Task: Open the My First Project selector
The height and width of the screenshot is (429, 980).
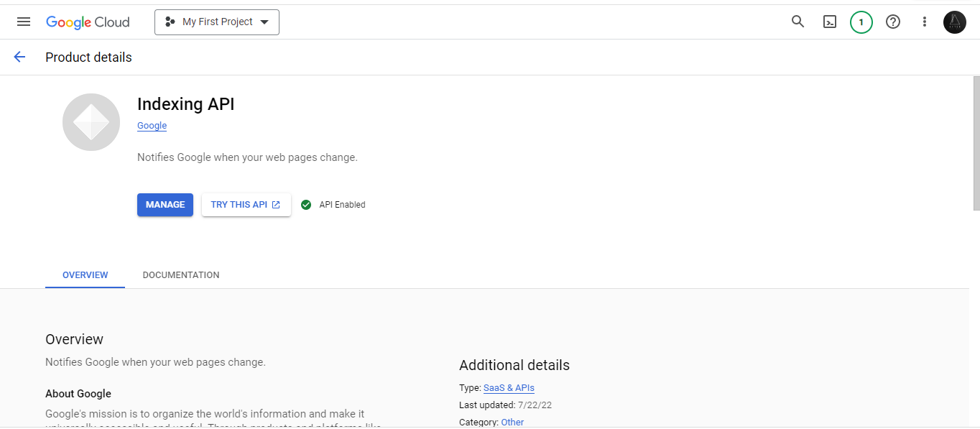Action: tap(217, 22)
